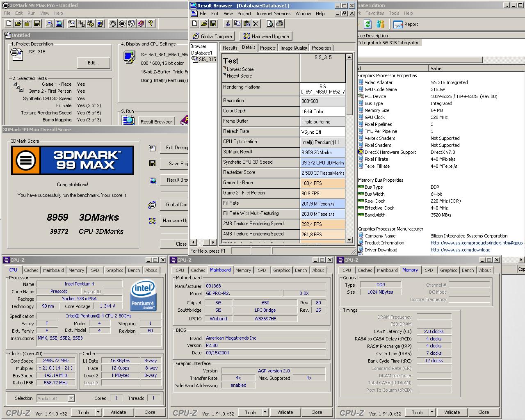Image resolution: width=525 pixels, height=420 pixels.
Task: Click Save Project button in score dialog
Action: coord(173,163)
